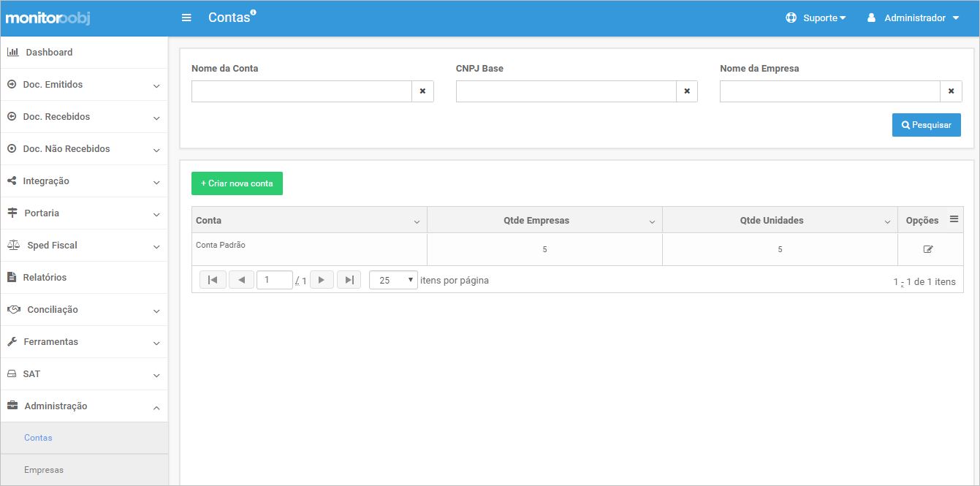
Task: Edit the Conta Padrão row
Action: [928, 249]
